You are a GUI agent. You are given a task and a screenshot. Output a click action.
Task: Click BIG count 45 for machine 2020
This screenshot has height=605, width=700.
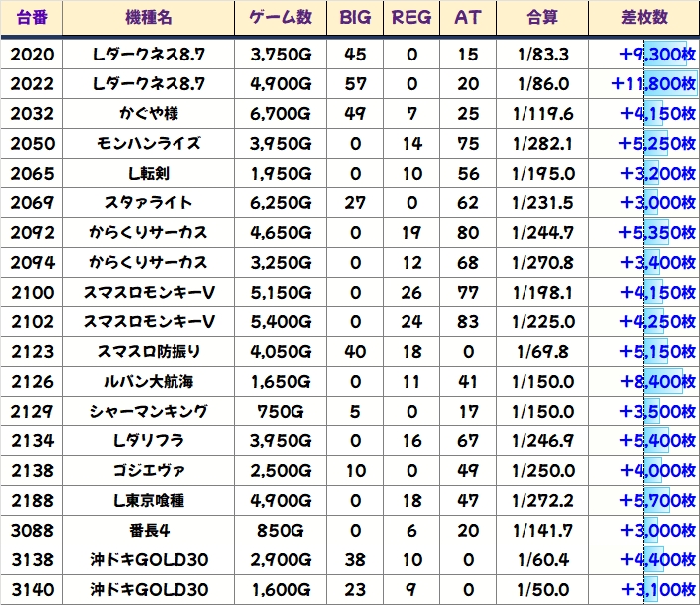tap(355, 54)
